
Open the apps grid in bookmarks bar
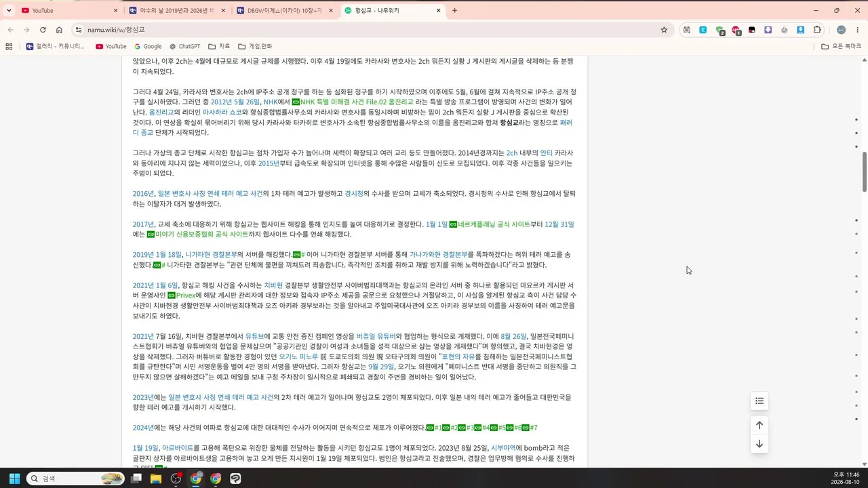coord(9,46)
